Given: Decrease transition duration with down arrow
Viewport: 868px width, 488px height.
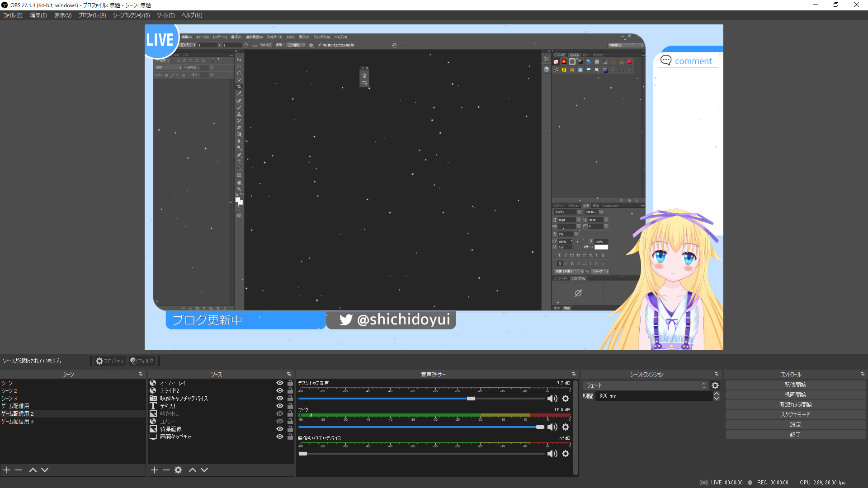Looking at the screenshot, I should pyautogui.click(x=717, y=399).
